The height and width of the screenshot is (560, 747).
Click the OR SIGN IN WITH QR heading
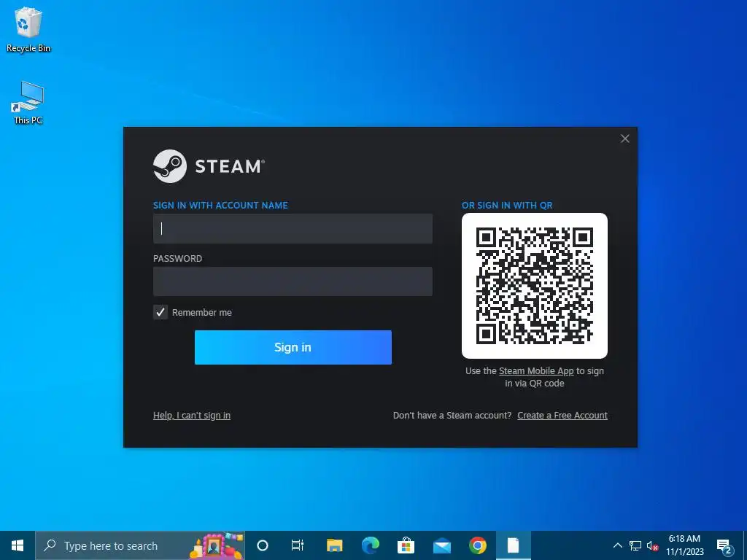click(x=507, y=205)
